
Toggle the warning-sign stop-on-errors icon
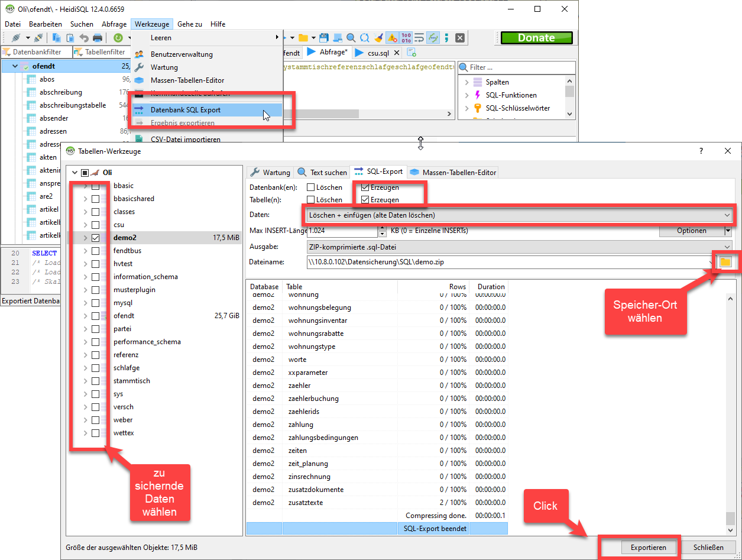(x=392, y=38)
